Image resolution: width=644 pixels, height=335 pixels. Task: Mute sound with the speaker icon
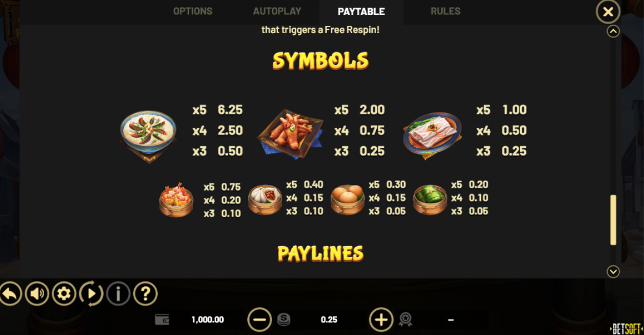click(36, 294)
